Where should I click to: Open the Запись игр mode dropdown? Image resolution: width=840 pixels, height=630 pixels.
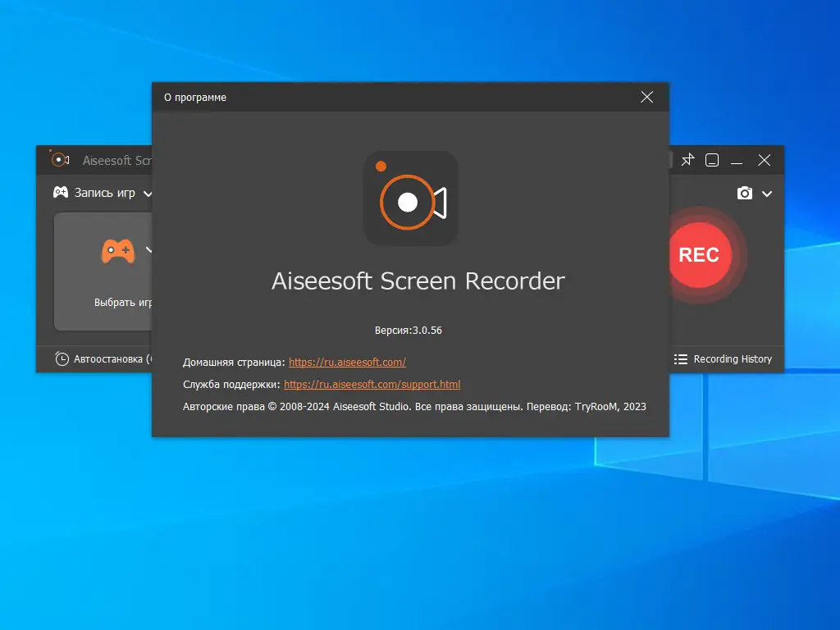[148, 194]
